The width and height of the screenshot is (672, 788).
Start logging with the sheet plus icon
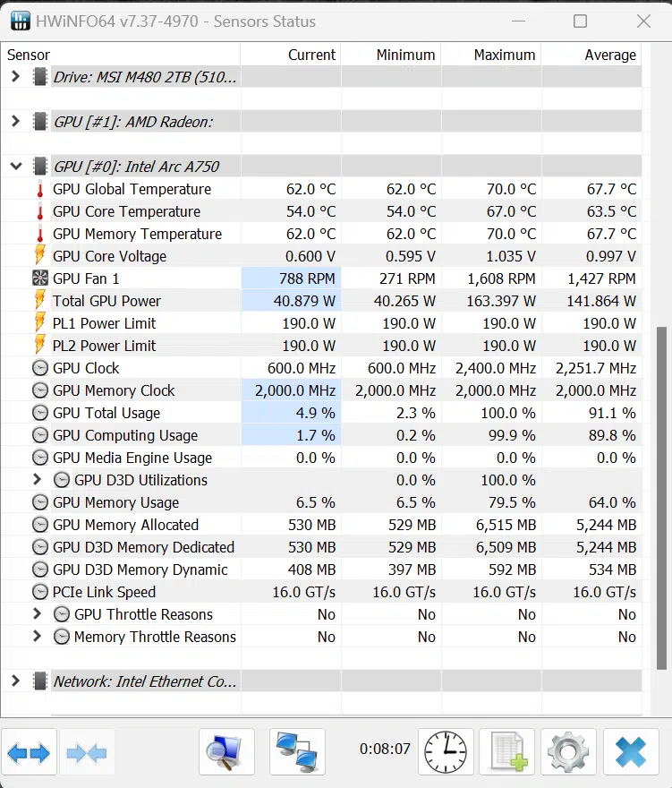click(x=507, y=752)
